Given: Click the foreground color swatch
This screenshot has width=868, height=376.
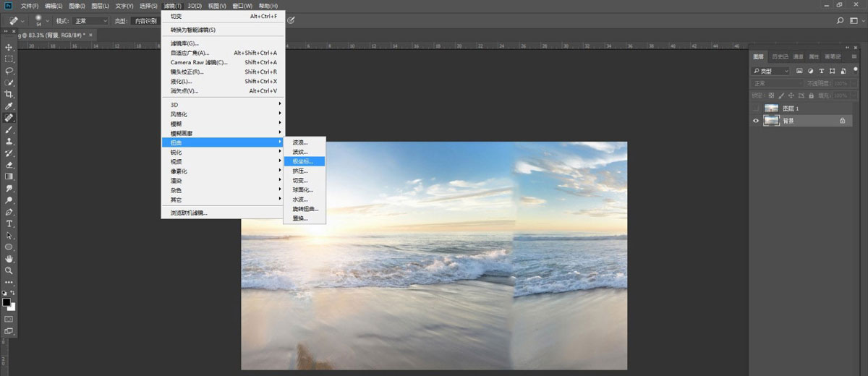Looking at the screenshot, I should [7, 302].
